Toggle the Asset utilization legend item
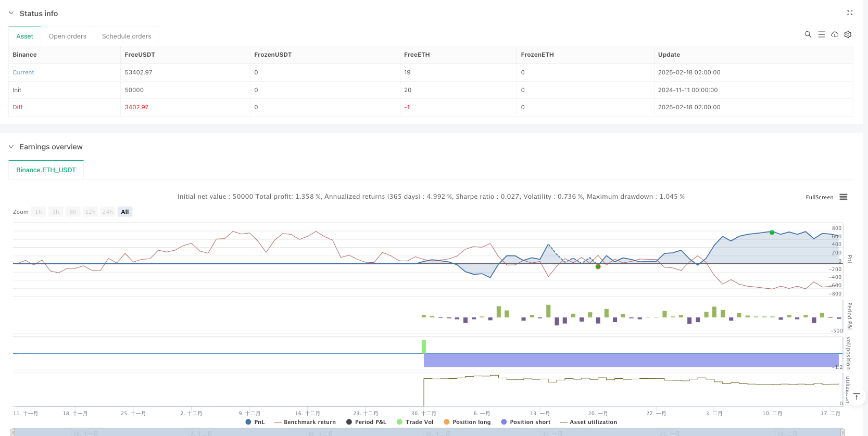This screenshot has height=436, width=868. click(588, 422)
